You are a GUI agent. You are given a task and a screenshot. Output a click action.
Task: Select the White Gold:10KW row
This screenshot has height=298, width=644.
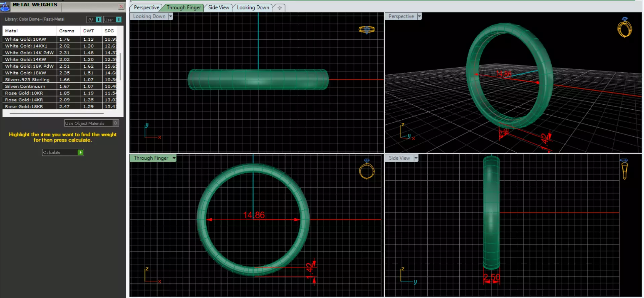pos(59,39)
